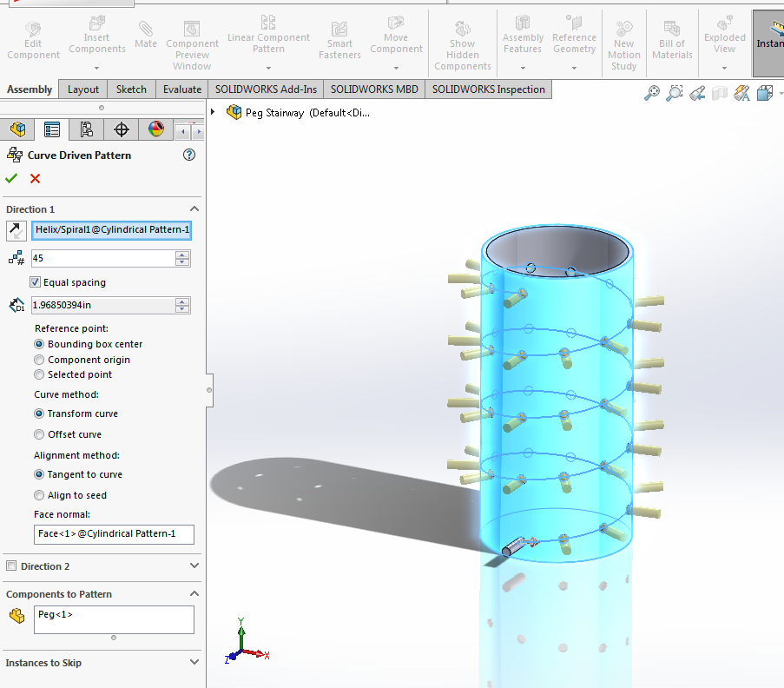Switch to the Evaluate tab
Image resolution: width=784 pixels, height=688 pixels.
[182, 89]
